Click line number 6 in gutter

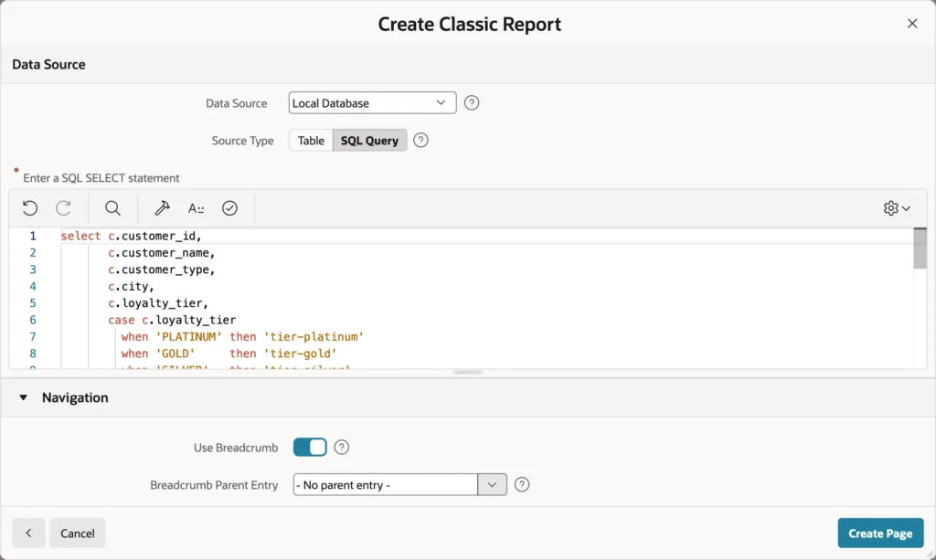pos(33,320)
